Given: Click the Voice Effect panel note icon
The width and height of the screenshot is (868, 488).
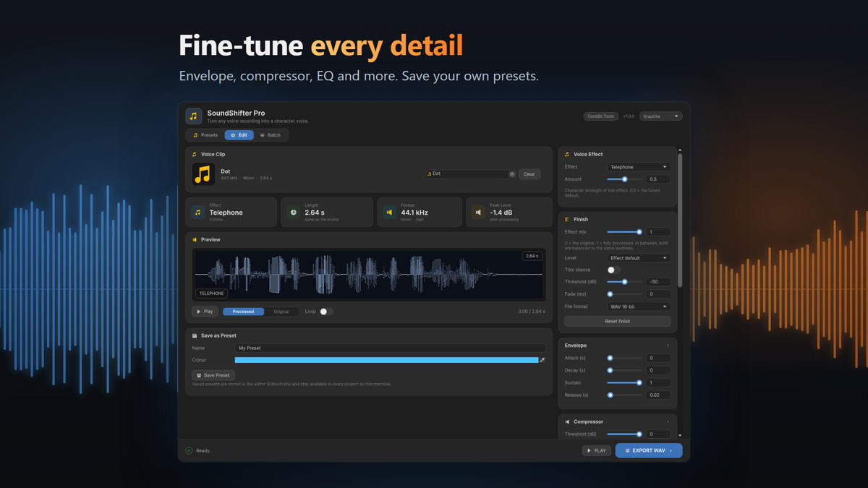Looking at the screenshot, I should point(567,154).
